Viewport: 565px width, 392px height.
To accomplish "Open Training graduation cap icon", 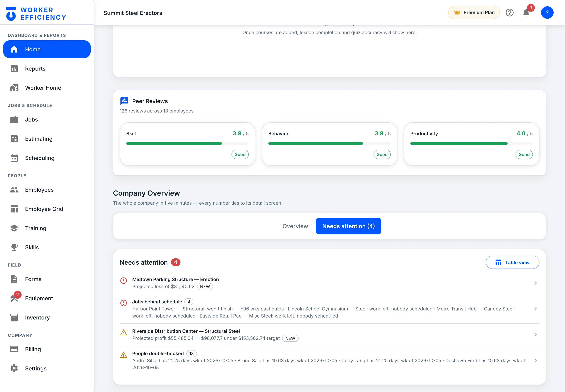I will click(14, 228).
